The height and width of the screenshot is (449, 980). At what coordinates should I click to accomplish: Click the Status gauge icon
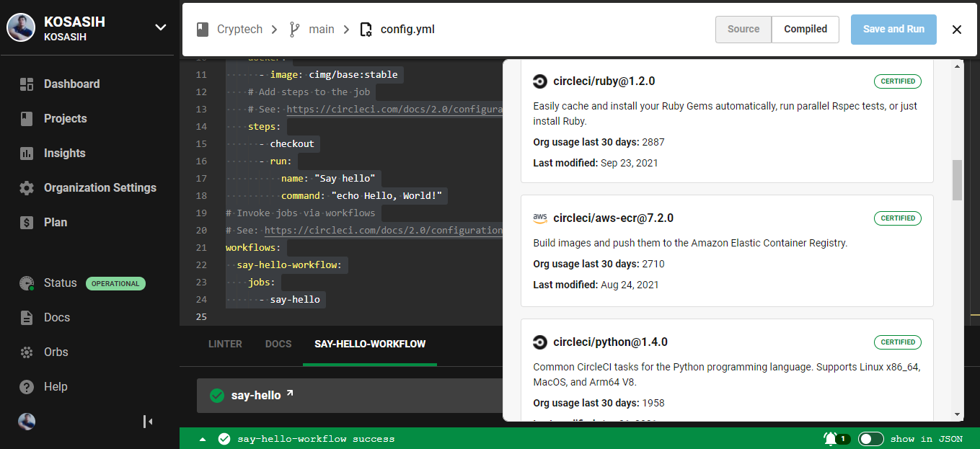pos(27,283)
